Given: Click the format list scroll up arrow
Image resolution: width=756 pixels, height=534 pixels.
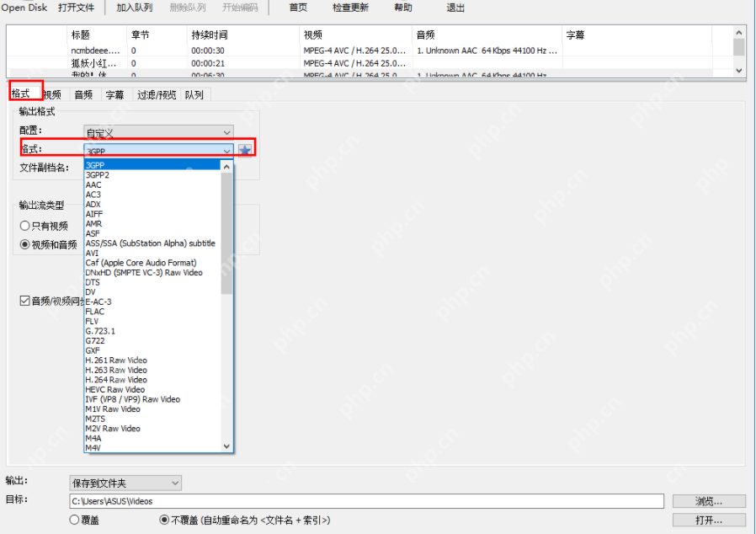Looking at the screenshot, I should tap(226, 167).
